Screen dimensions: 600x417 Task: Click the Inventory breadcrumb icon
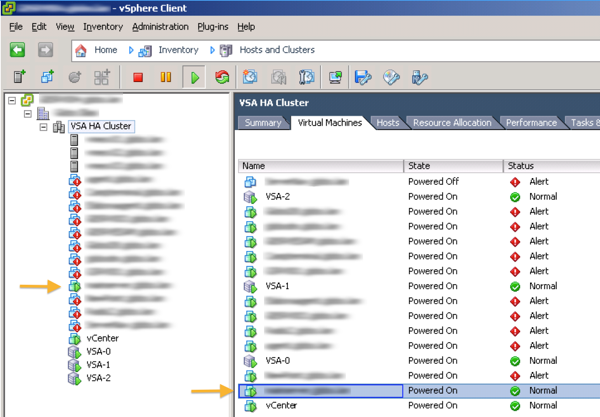pyautogui.click(x=145, y=50)
